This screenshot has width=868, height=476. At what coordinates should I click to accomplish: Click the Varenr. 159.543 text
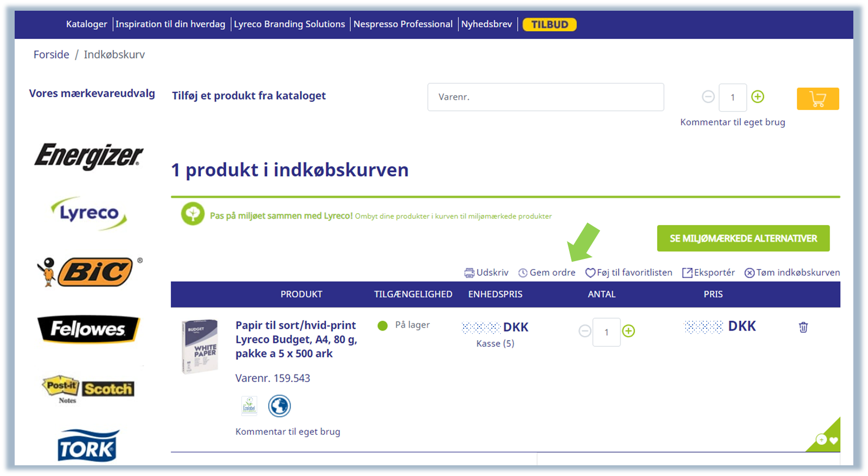pyautogui.click(x=273, y=378)
